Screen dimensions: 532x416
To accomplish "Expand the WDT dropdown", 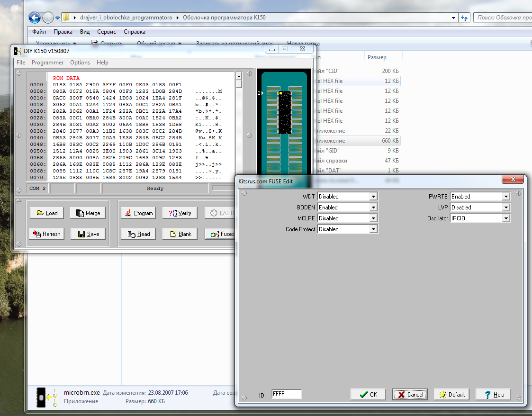I will tap(373, 197).
